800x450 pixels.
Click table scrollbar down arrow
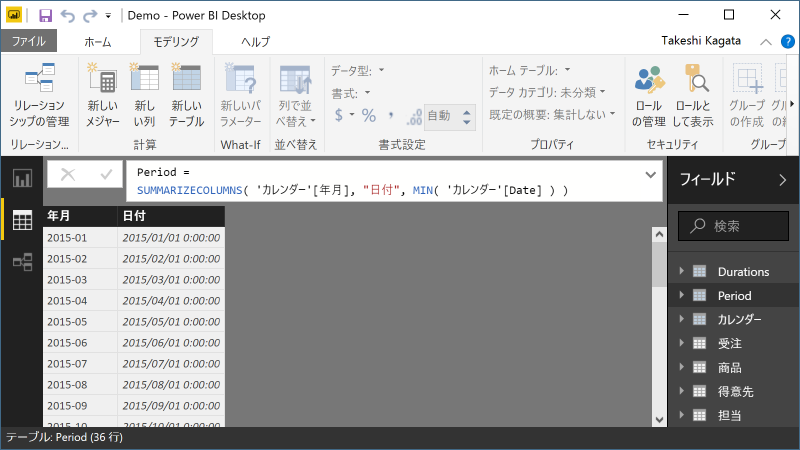click(659, 420)
